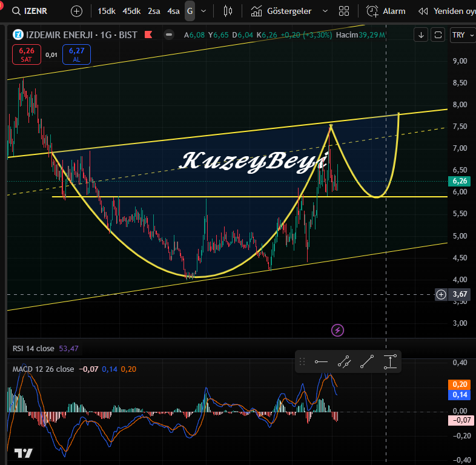Grab the drawing toolbar drag handle
This screenshot has height=465, width=476.
[302, 361]
